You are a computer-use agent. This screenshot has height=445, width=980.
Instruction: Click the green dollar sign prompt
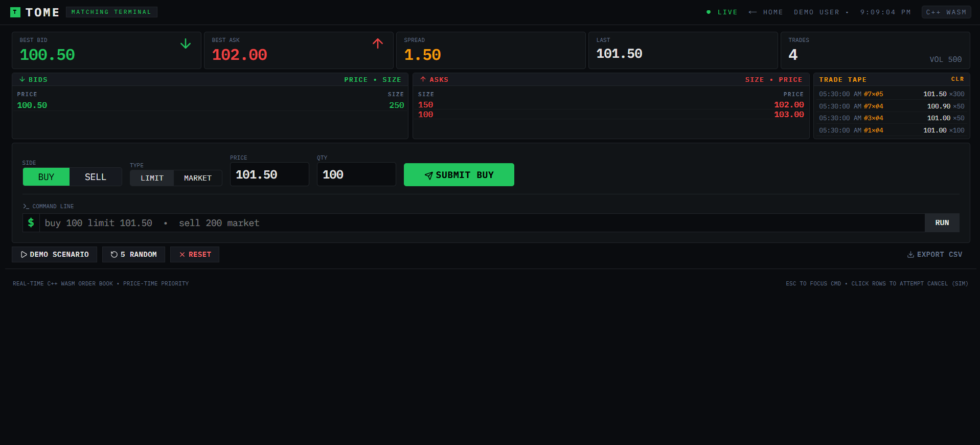click(31, 222)
